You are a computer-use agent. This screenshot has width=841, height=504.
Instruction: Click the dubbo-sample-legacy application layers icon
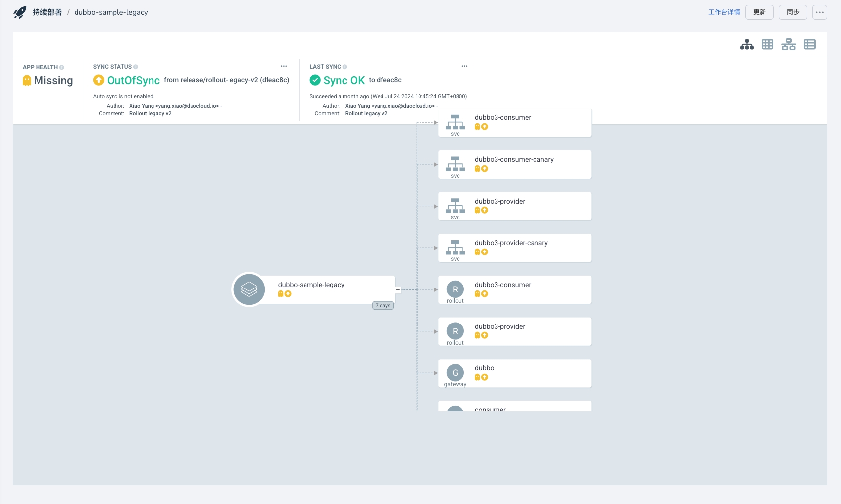tap(249, 289)
